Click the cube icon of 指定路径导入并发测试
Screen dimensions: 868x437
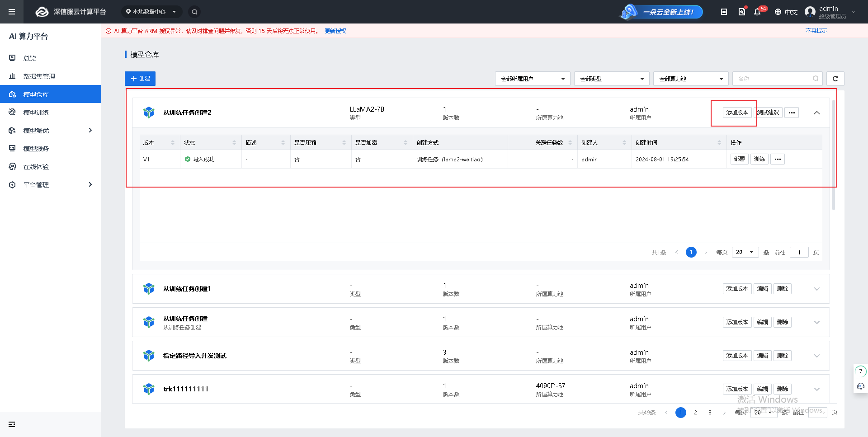[x=149, y=355]
